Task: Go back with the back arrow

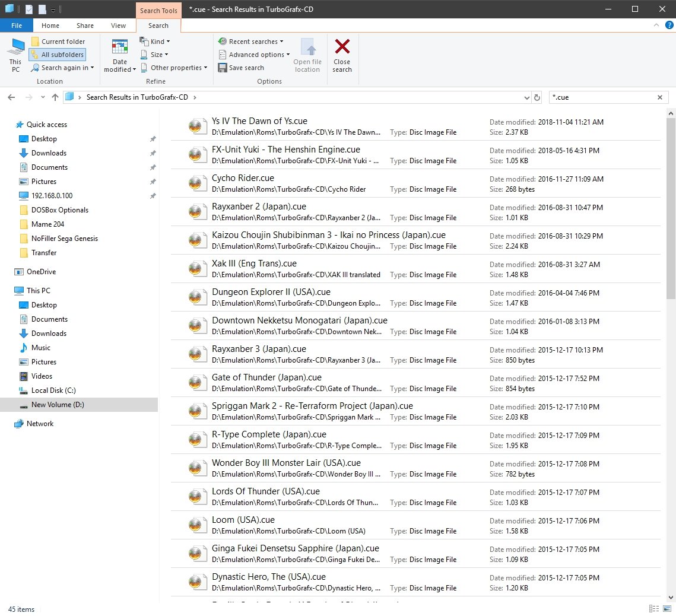Action: pos(12,97)
